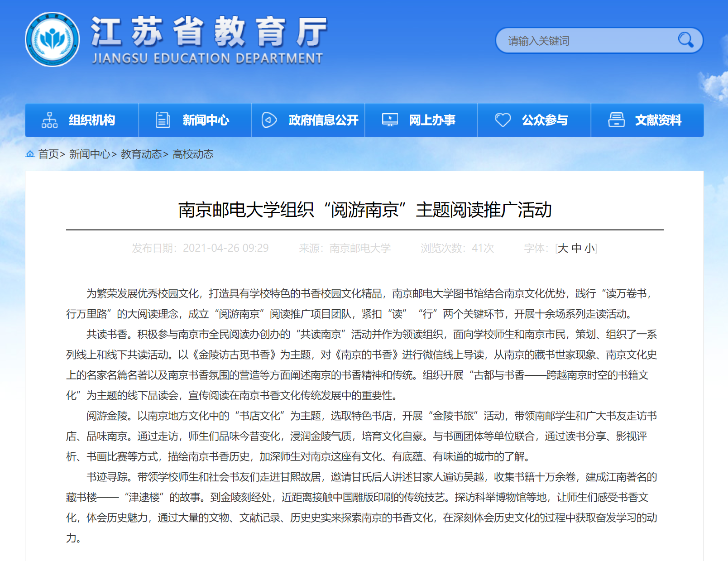
Task: Set font size to 大 (large)
Action: click(x=563, y=248)
